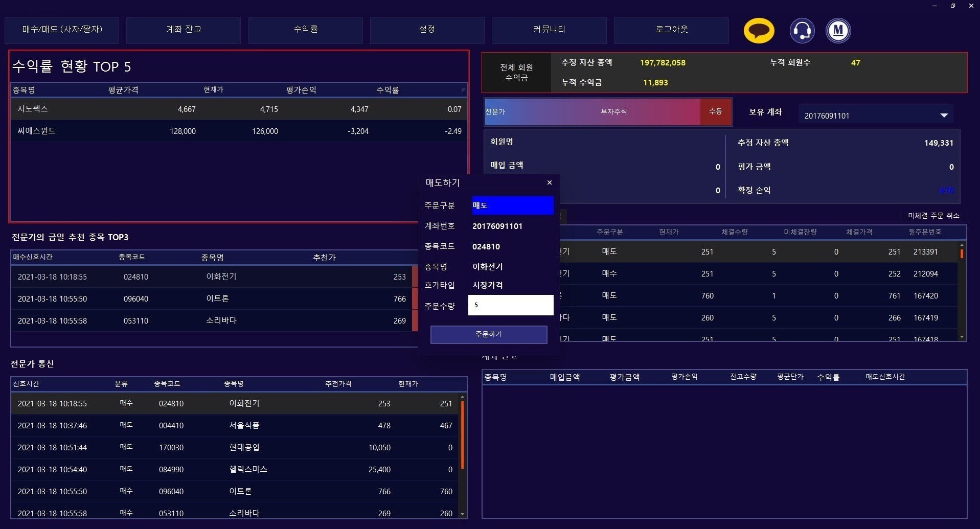Go to the 계좌 잔고 menu
This screenshot has width=980, height=529.
coord(184,30)
